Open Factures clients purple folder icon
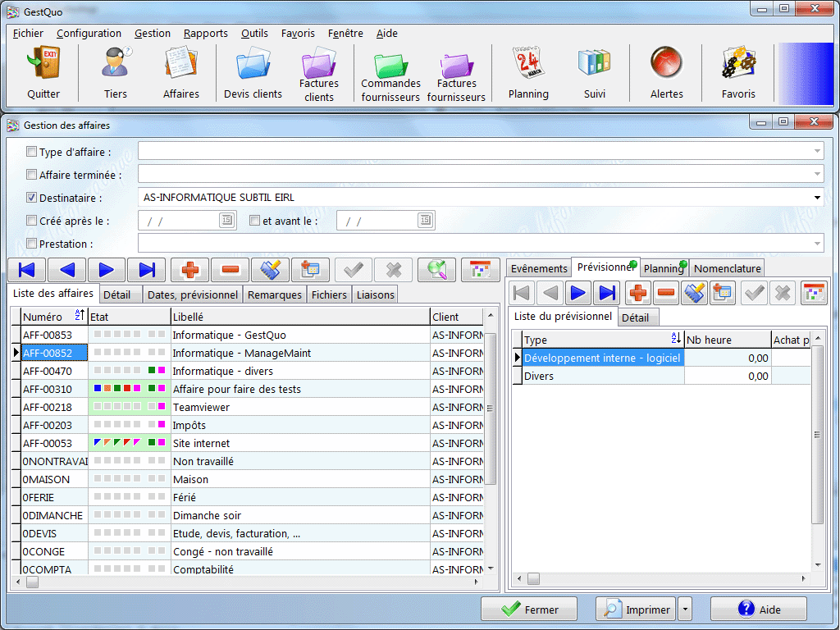The height and width of the screenshot is (630, 840). pyautogui.click(x=319, y=61)
